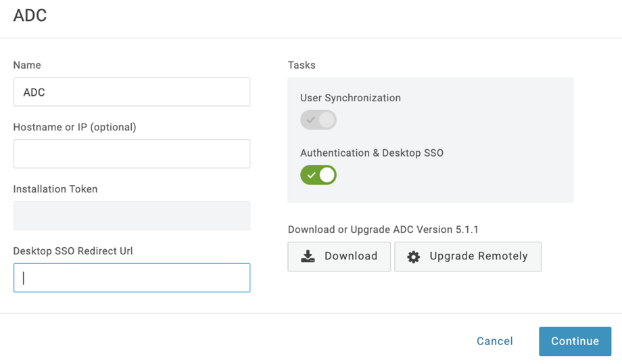The width and height of the screenshot is (622, 364).
Task: Click the Desktop SSO Redirect Url box
Action: click(x=132, y=278)
